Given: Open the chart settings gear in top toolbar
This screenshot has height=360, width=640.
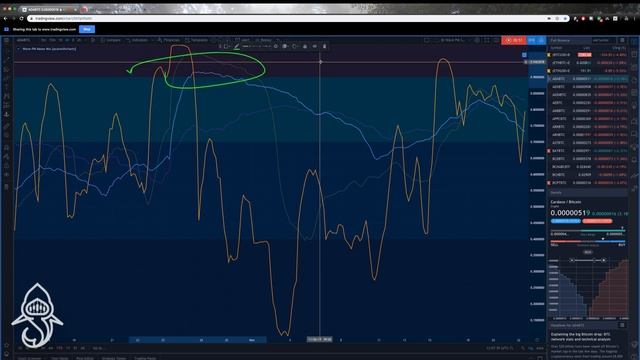Looking at the screenshot, I should [x=477, y=40].
